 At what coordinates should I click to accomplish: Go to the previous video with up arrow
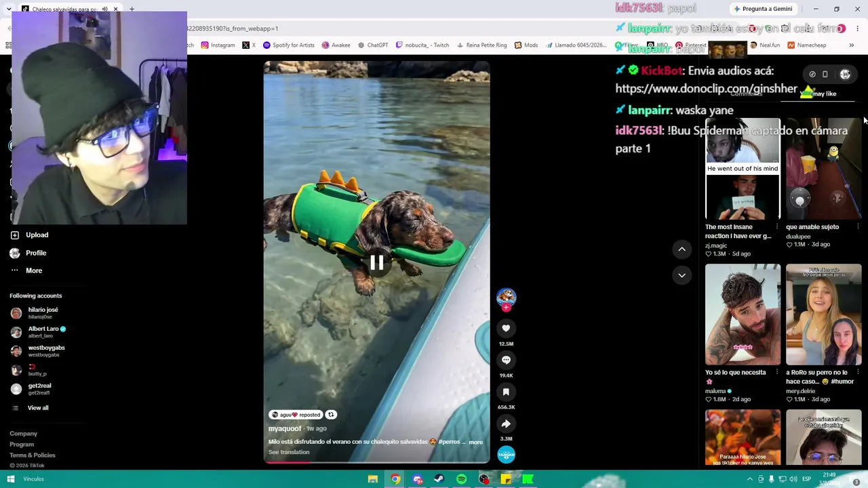pos(682,249)
